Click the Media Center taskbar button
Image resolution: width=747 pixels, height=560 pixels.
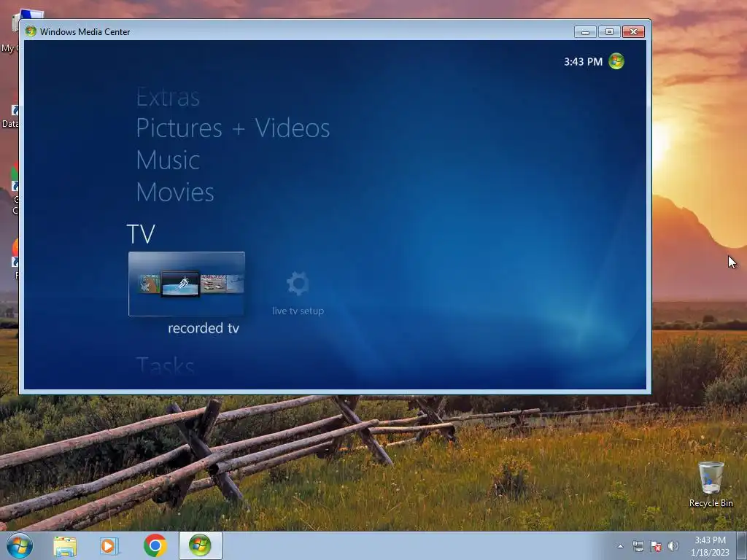point(200,545)
